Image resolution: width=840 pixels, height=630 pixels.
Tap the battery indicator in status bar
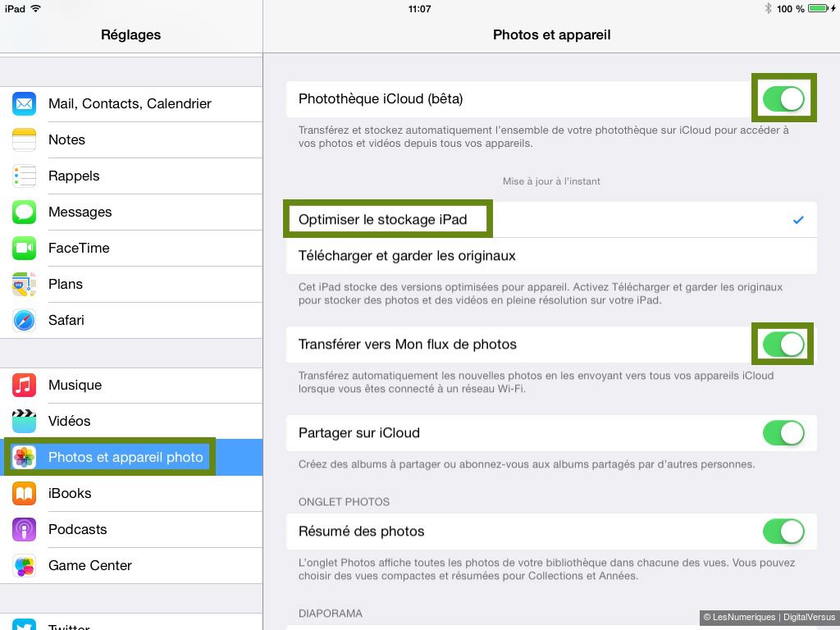[819, 8]
